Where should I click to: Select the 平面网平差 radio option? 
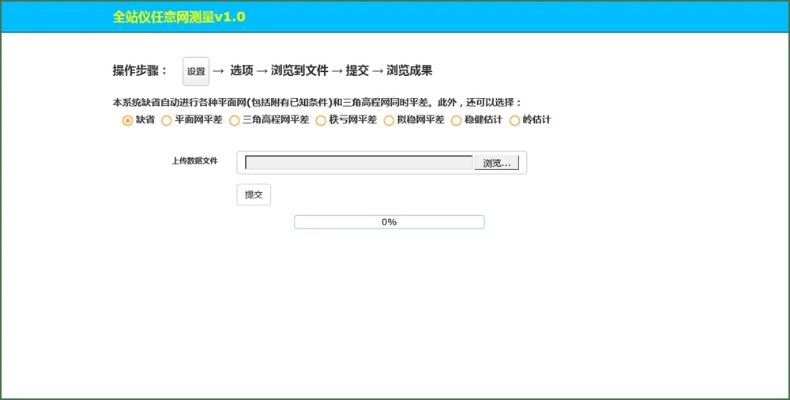tap(166, 120)
